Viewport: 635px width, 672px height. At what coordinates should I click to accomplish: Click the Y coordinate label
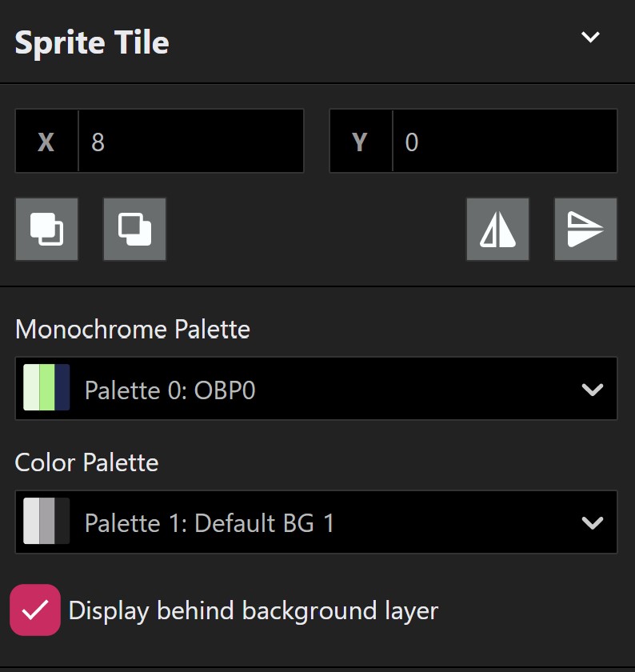(360, 142)
